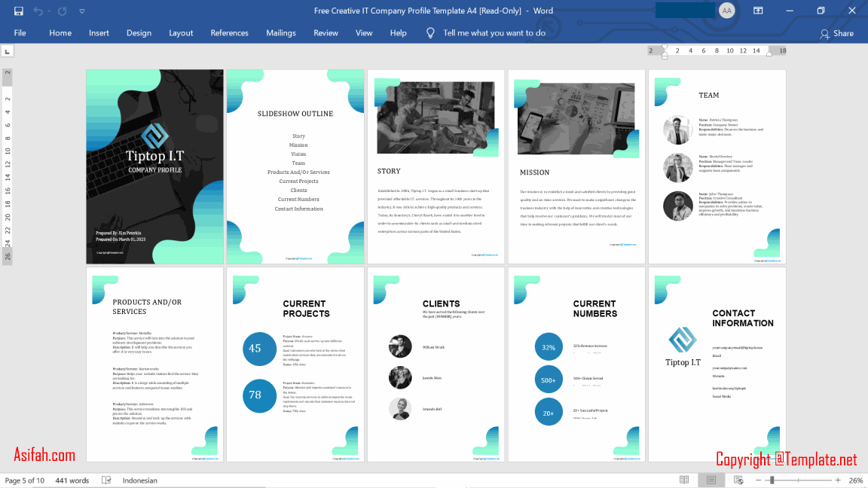
Task: Click the CLIENTS heading
Action: coord(442,303)
